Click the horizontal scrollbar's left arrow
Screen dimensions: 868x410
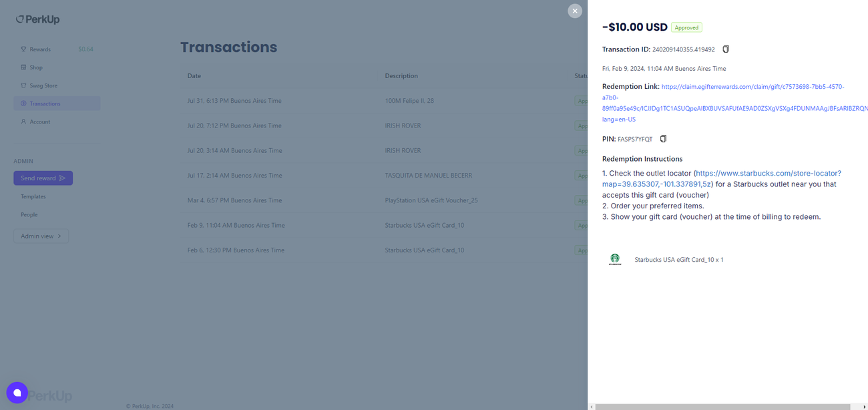coord(592,407)
